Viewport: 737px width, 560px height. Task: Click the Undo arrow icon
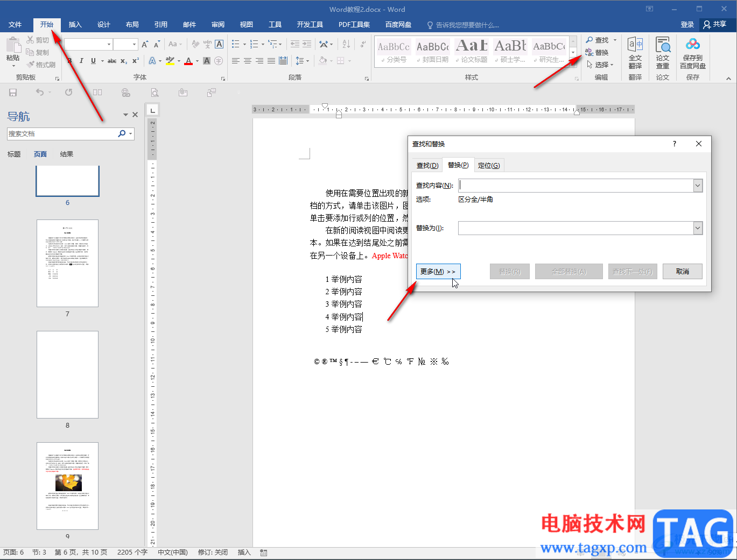(39, 93)
